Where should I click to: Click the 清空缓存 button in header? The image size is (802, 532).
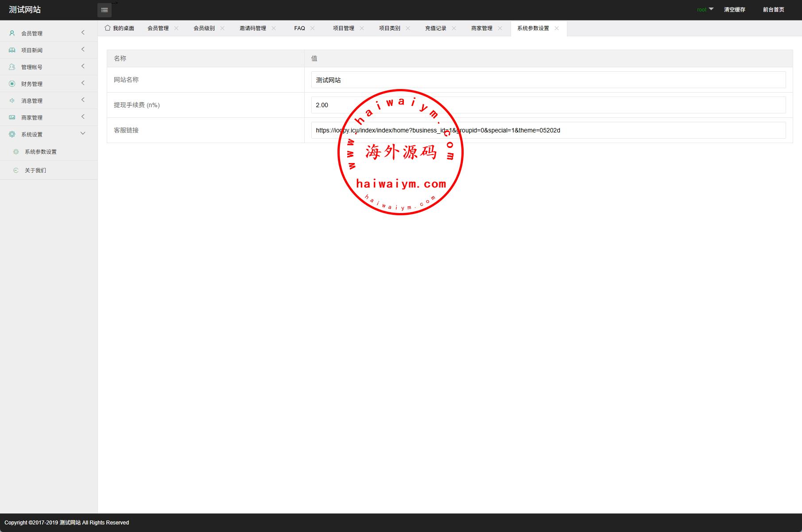tap(734, 10)
